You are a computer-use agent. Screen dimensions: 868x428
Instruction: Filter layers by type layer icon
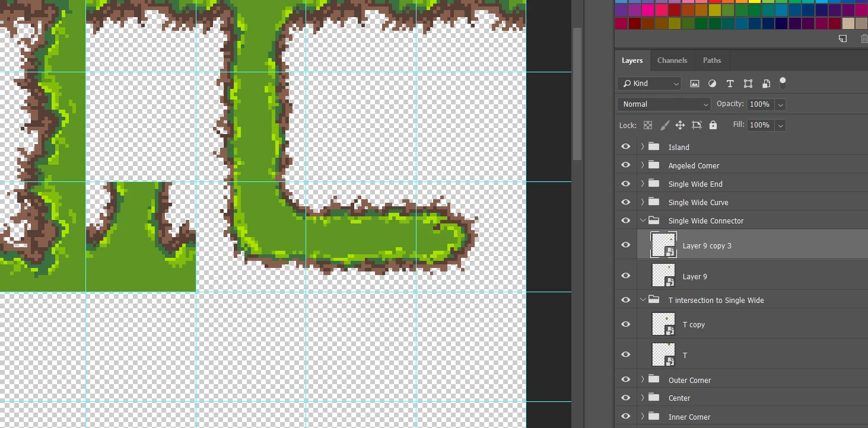[730, 84]
